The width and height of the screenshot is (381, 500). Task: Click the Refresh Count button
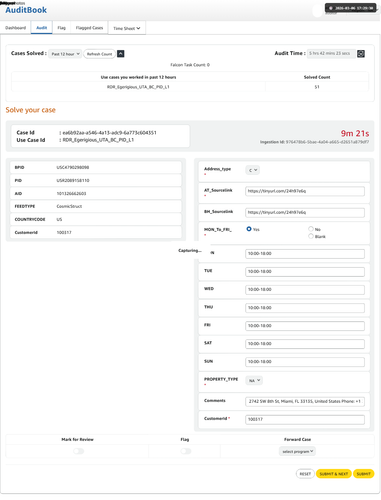(x=99, y=54)
